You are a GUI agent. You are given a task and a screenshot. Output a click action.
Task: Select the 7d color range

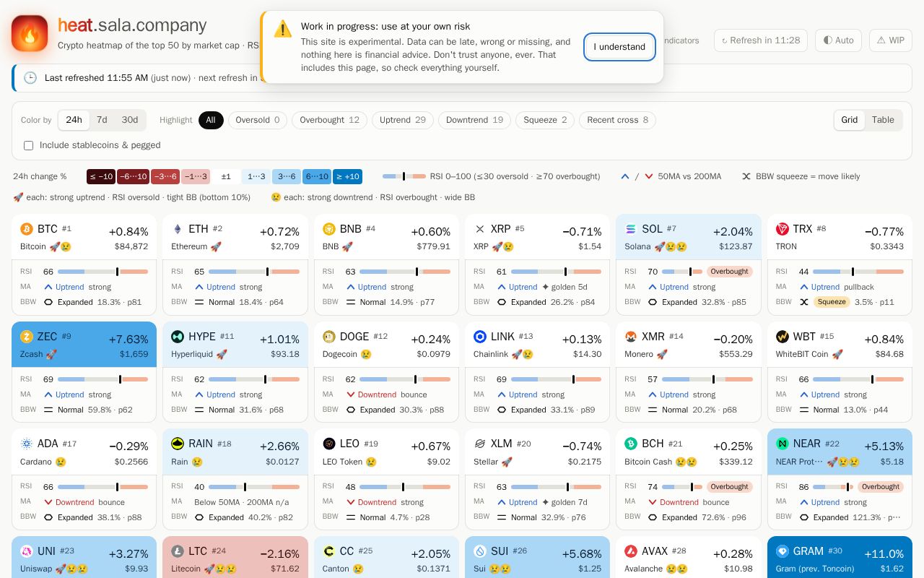click(102, 120)
